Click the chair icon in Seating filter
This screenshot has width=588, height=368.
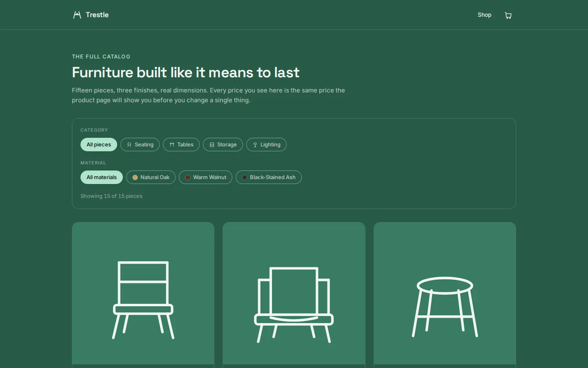click(x=129, y=145)
